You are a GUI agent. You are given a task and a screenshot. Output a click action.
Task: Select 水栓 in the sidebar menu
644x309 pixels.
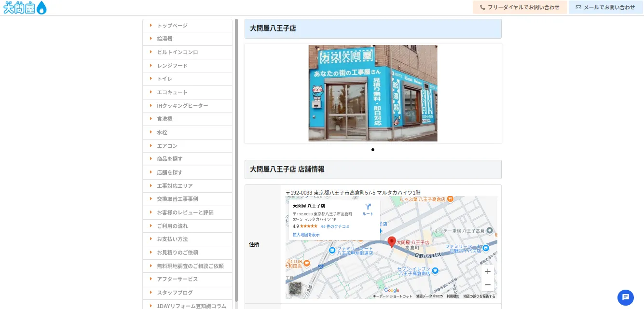click(187, 132)
